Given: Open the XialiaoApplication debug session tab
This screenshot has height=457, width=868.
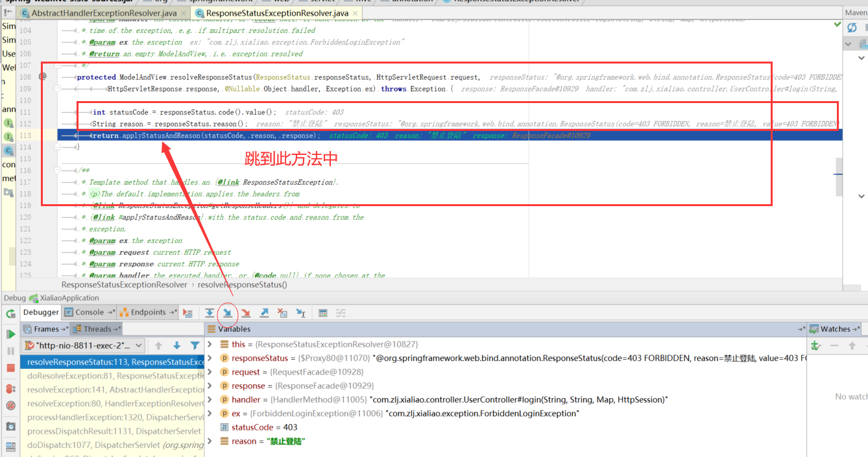Looking at the screenshot, I should (x=64, y=298).
